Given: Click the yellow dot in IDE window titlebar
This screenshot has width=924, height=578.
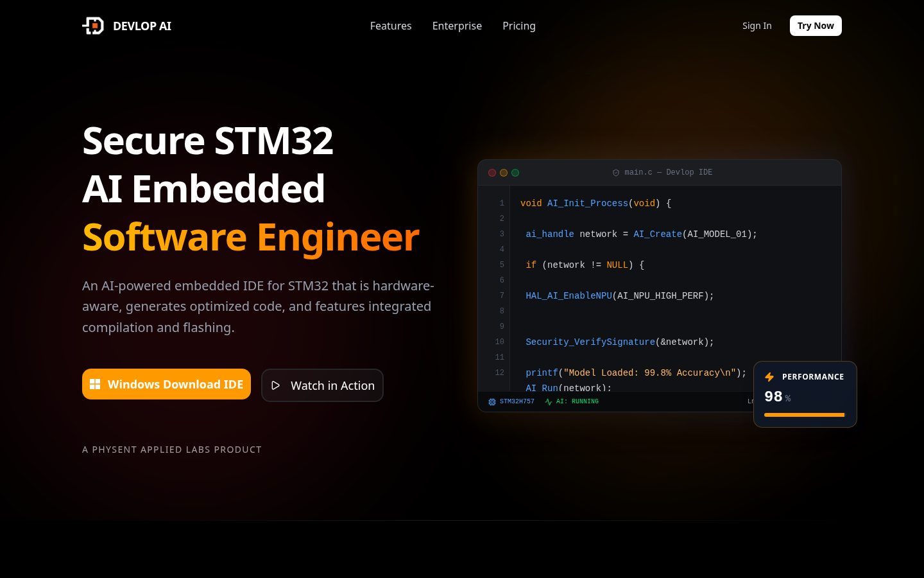Looking at the screenshot, I should (504, 173).
